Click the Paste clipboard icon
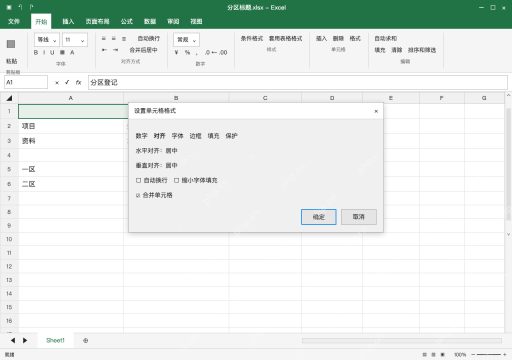This screenshot has width=512, height=360. point(11,44)
